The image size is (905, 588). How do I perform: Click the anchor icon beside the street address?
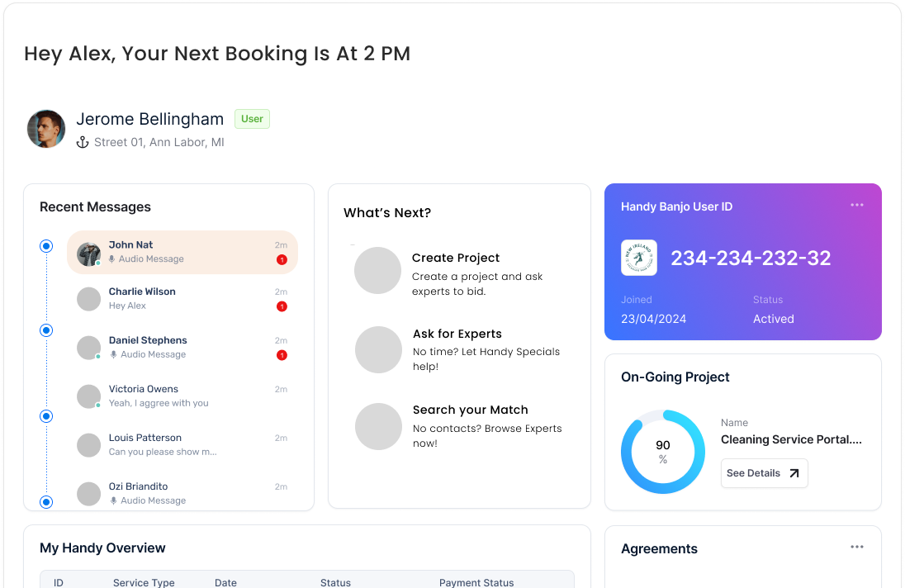(83, 142)
